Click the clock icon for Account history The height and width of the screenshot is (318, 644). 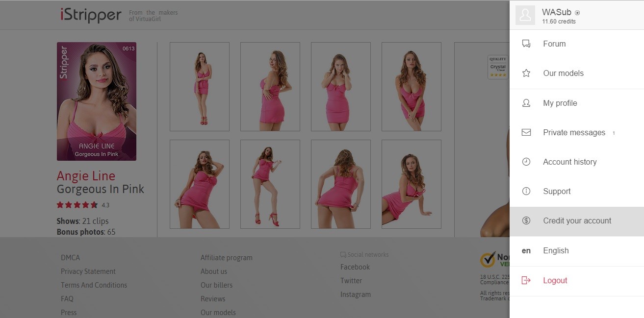[x=526, y=162]
